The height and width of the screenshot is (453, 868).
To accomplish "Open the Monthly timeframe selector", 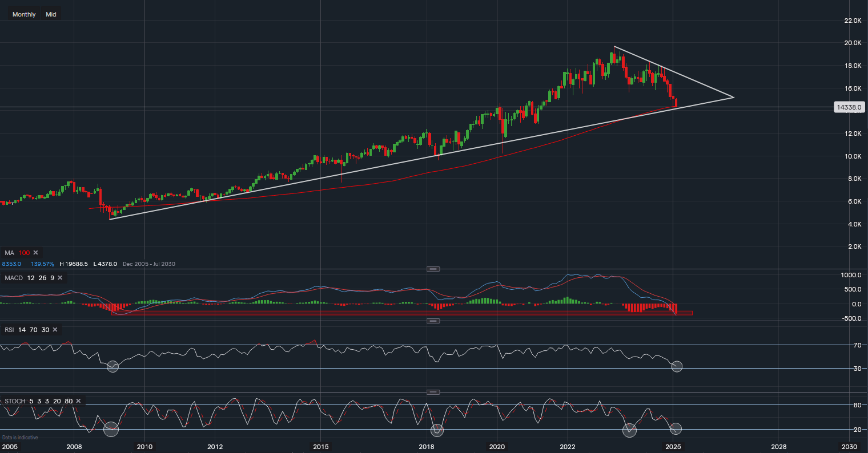I will click(x=23, y=14).
